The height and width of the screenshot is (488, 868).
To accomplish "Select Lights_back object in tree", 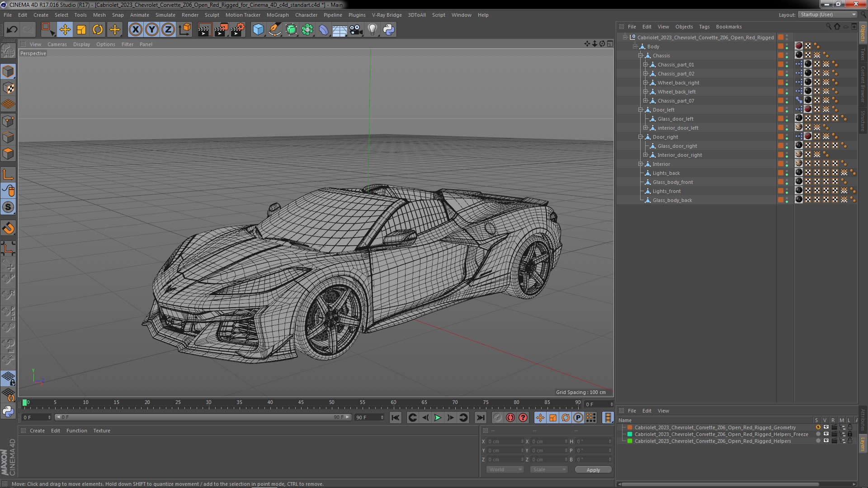I will tap(666, 173).
